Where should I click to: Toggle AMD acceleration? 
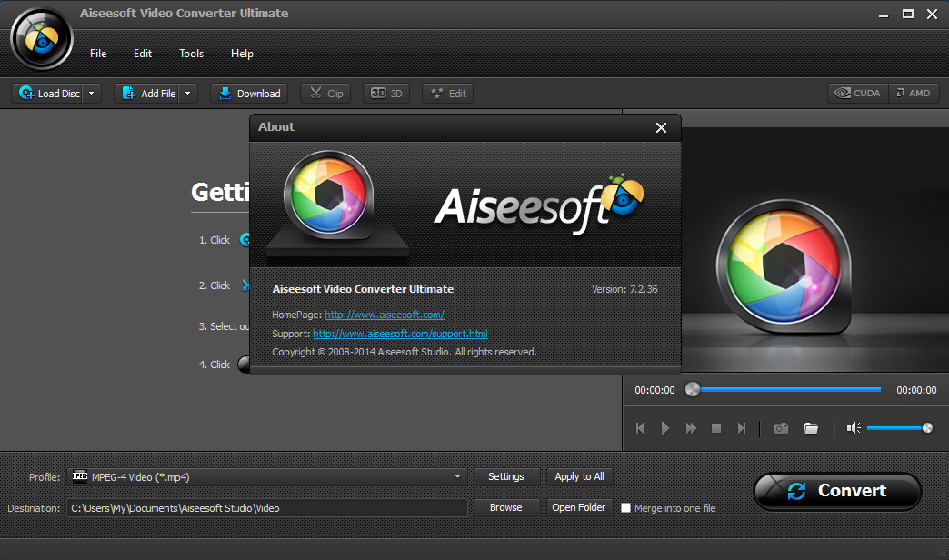914,94
